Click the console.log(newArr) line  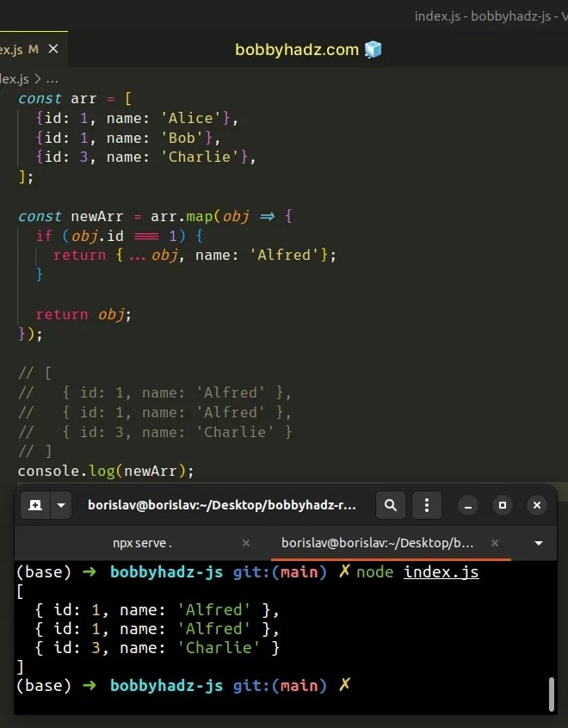tap(106, 471)
